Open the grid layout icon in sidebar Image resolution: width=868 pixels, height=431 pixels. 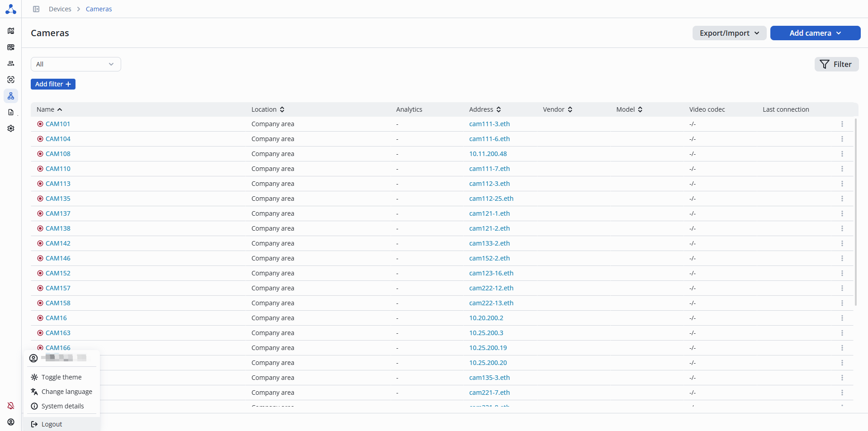pyautogui.click(x=11, y=47)
